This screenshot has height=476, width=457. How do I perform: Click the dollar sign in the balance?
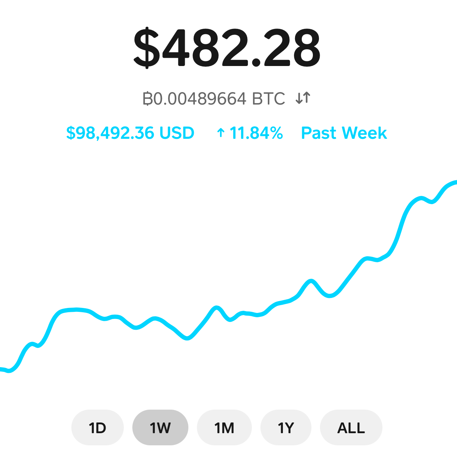point(147,48)
